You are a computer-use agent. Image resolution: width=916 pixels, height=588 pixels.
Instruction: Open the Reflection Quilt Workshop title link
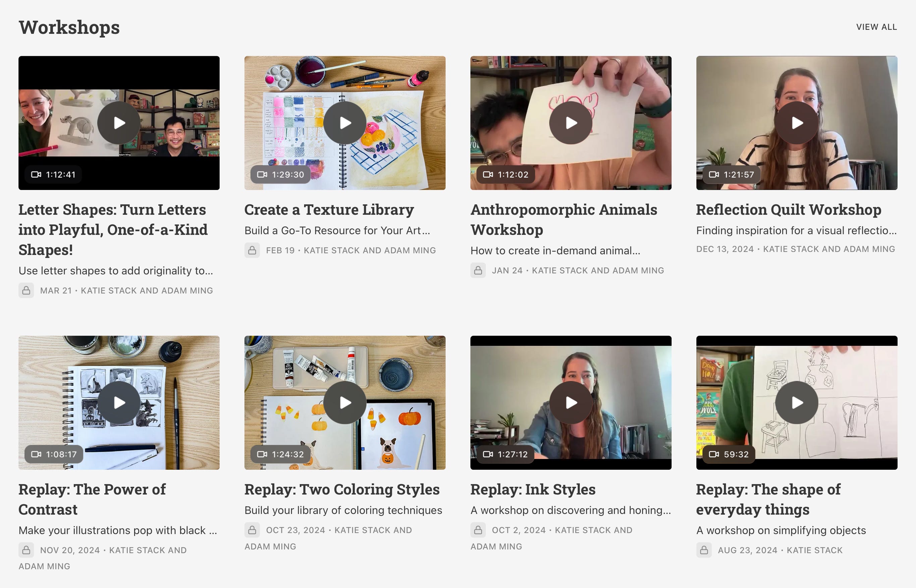click(x=788, y=210)
